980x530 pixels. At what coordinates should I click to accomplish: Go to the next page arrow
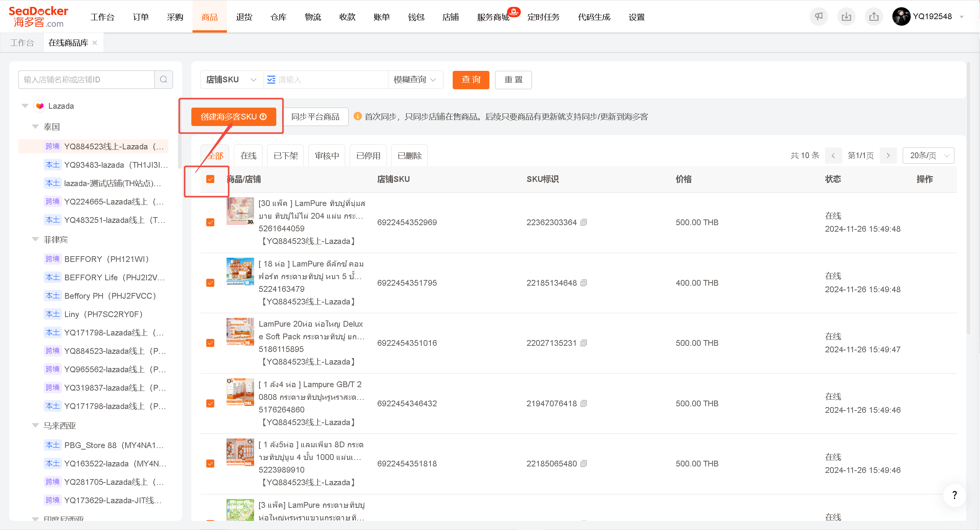click(888, 155)
